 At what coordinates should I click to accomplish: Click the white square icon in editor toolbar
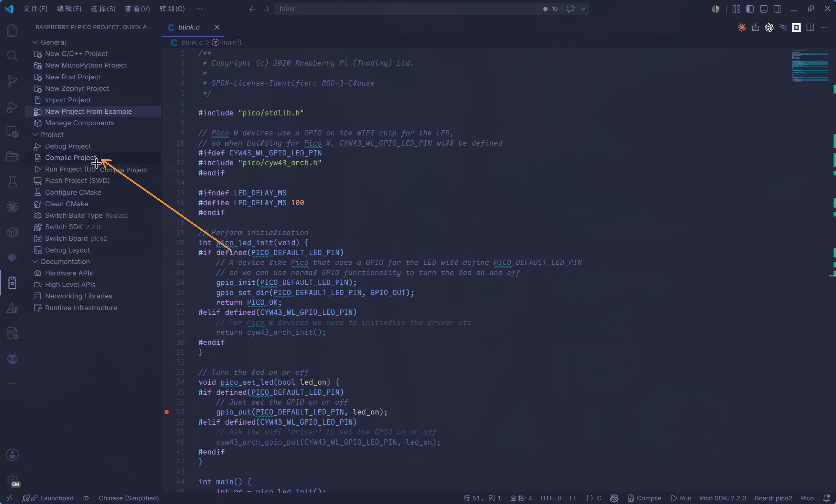click(x=796, y=28)
